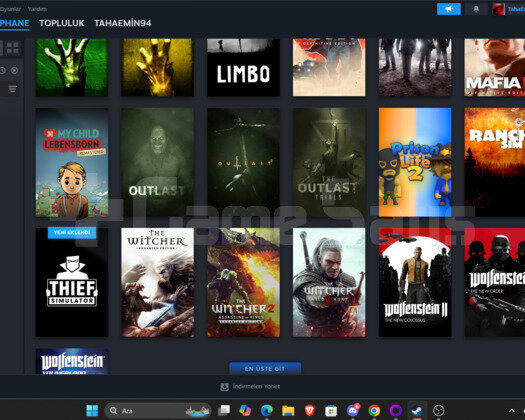Launch Google Chrome from taskbar
The height and width of the screenshot is (420, 525).
click(374, 411)
